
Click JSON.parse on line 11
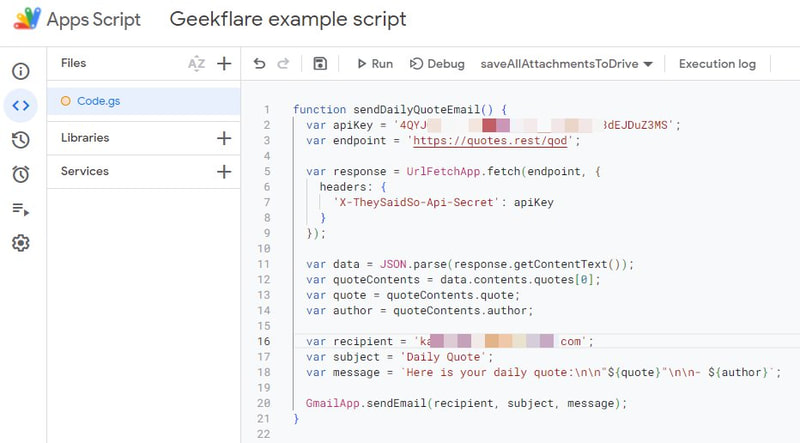pos(413,264)
